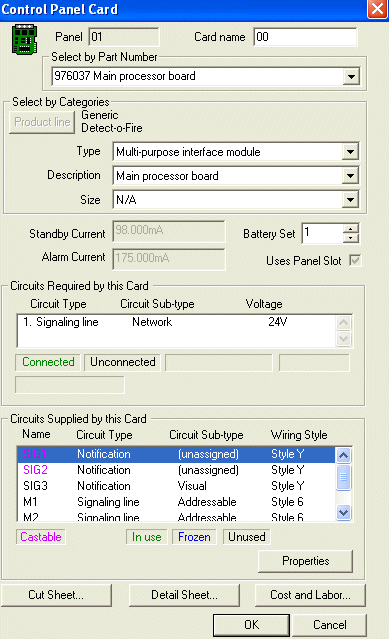Open circuit Properties button
Screen dimensions: 389x639
[x=305, y=561]
